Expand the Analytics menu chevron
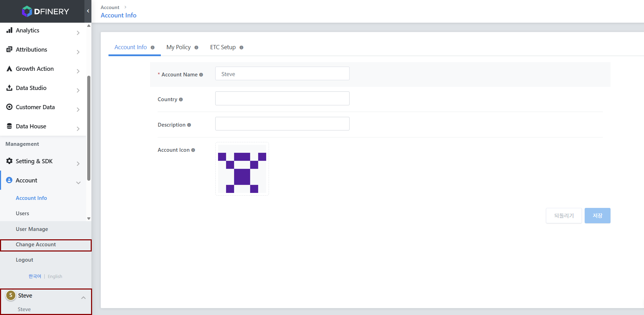Image resolution: width=644 pixels, height=315 pixels. click(78, 33)
